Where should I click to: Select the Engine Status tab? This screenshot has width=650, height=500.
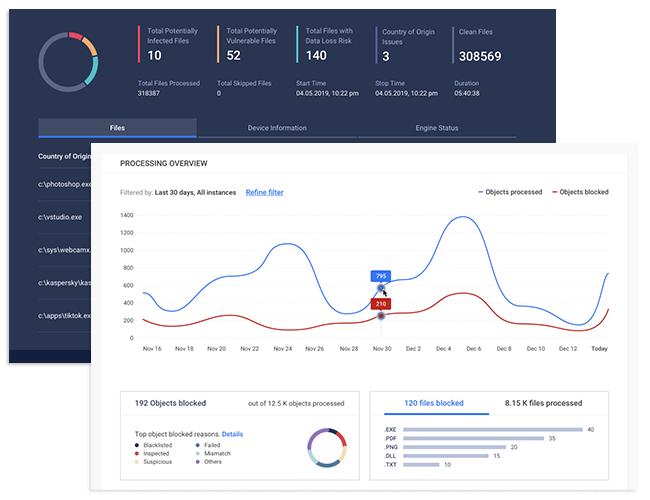click(x=436, y=128)
